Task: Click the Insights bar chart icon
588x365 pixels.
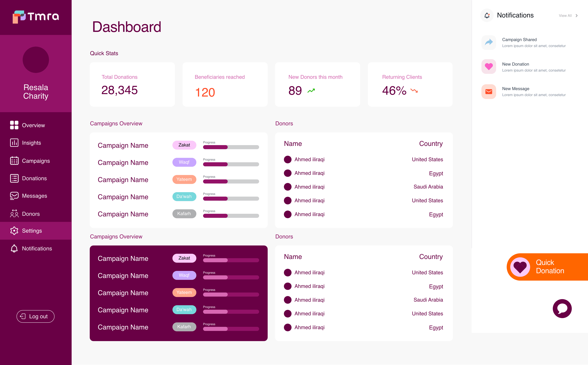Action: [14, 143]
